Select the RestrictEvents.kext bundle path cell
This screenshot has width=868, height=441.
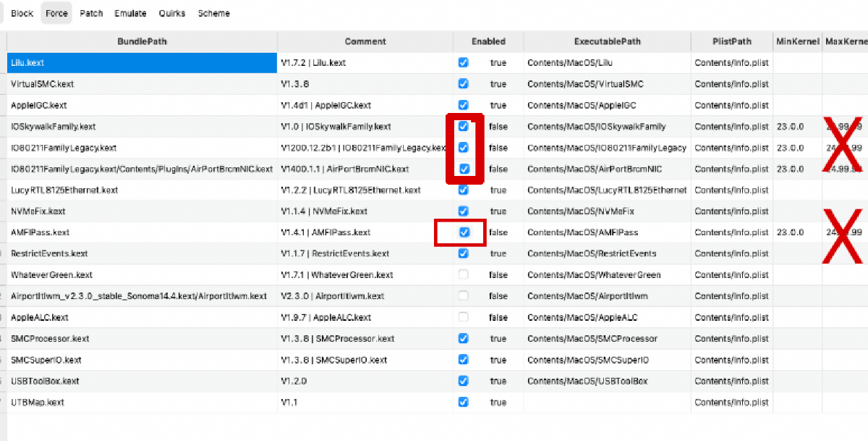pos(142,253)
